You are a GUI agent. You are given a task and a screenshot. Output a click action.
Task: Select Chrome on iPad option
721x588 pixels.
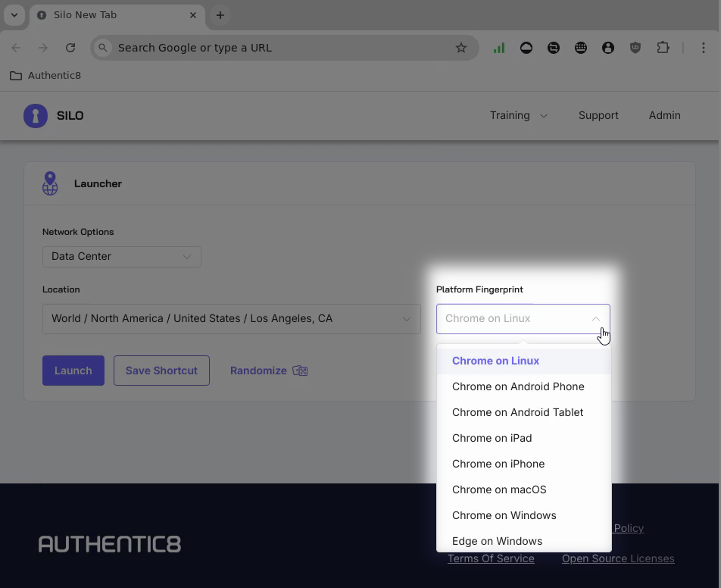(x=524, y=439)
